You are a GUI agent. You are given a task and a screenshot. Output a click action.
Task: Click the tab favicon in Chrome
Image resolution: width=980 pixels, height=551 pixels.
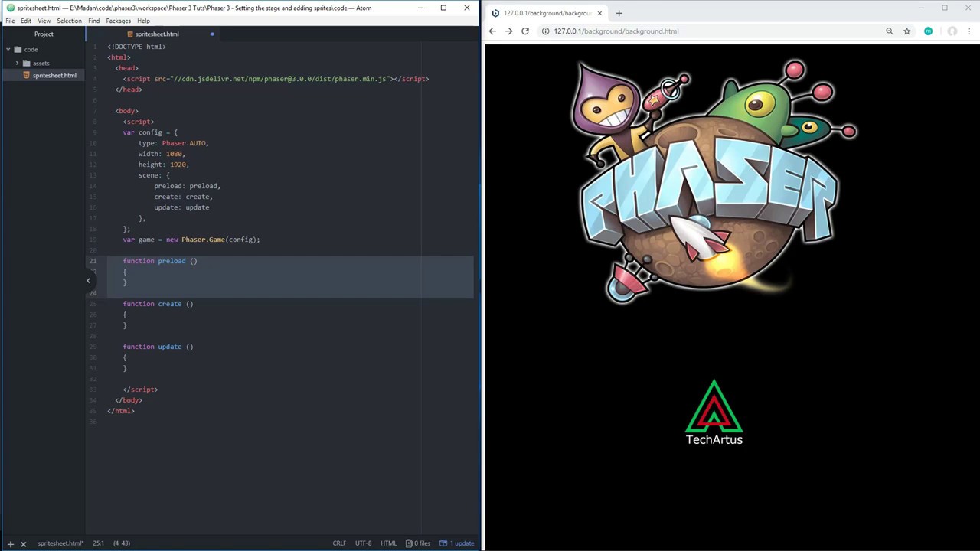(495, 13)
